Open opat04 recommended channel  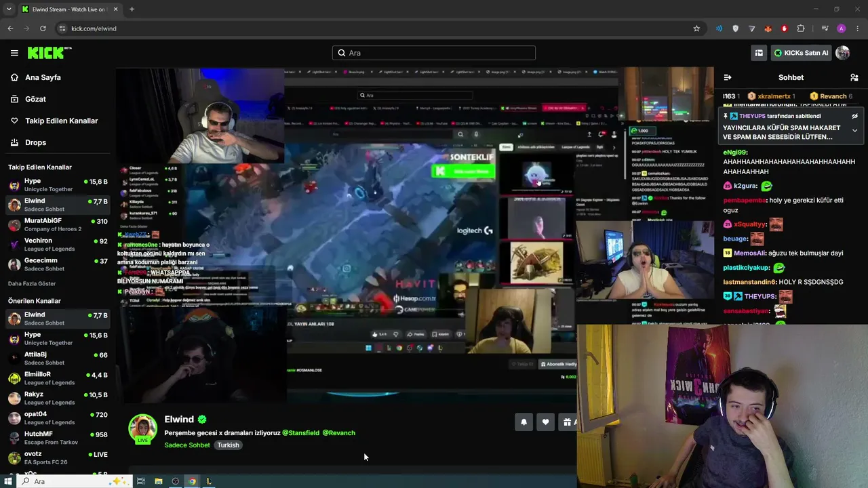pos(58,418)
